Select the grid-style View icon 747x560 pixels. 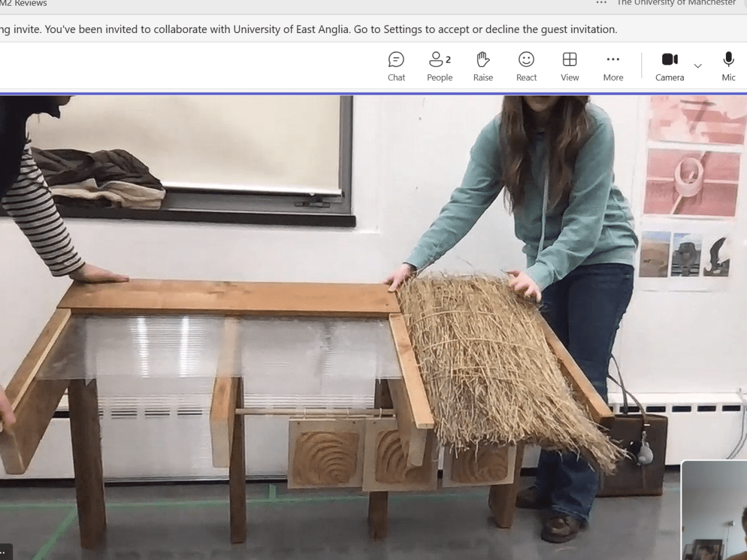coord(570,58)
